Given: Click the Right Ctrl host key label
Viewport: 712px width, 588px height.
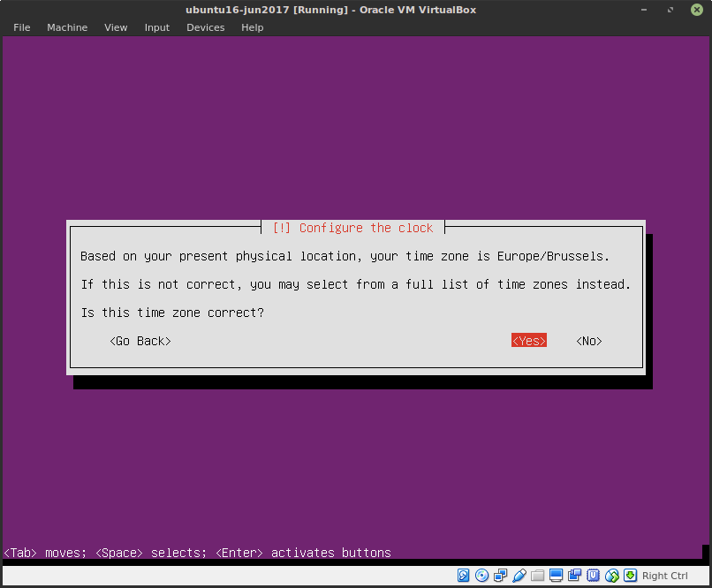Looking at the screenshot, I should [664, 576].
